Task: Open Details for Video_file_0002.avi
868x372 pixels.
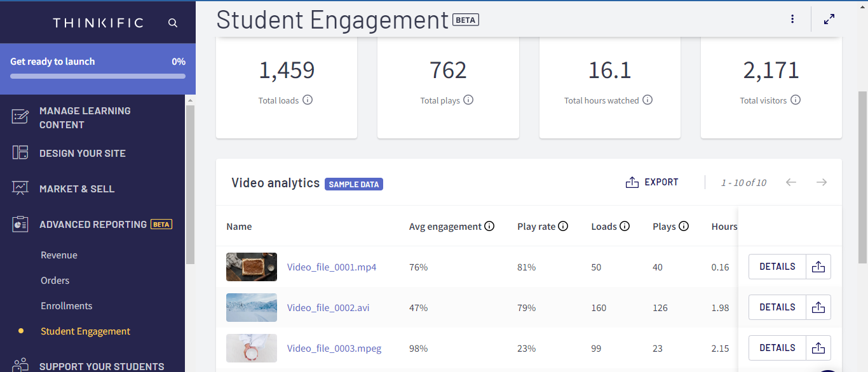Action: pyautogui.click(x=777, y=307)
